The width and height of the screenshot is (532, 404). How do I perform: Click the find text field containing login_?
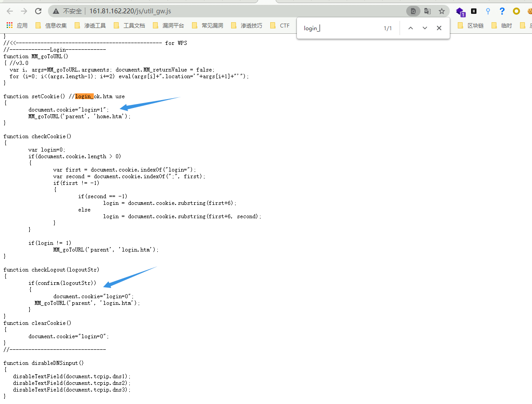[x=338, y=28]
